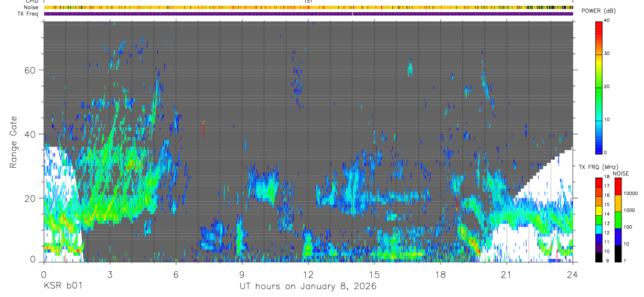The height and width of the screenshot is (297, 644).
Task: Click the 20 tick on the Range Gate axis
Action: (x=30, y=198)
